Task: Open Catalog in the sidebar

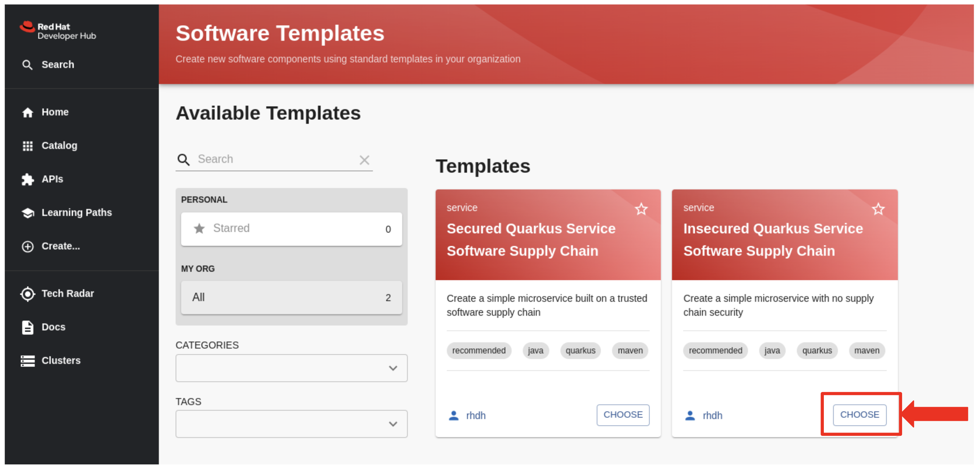Action: (59, 146)
